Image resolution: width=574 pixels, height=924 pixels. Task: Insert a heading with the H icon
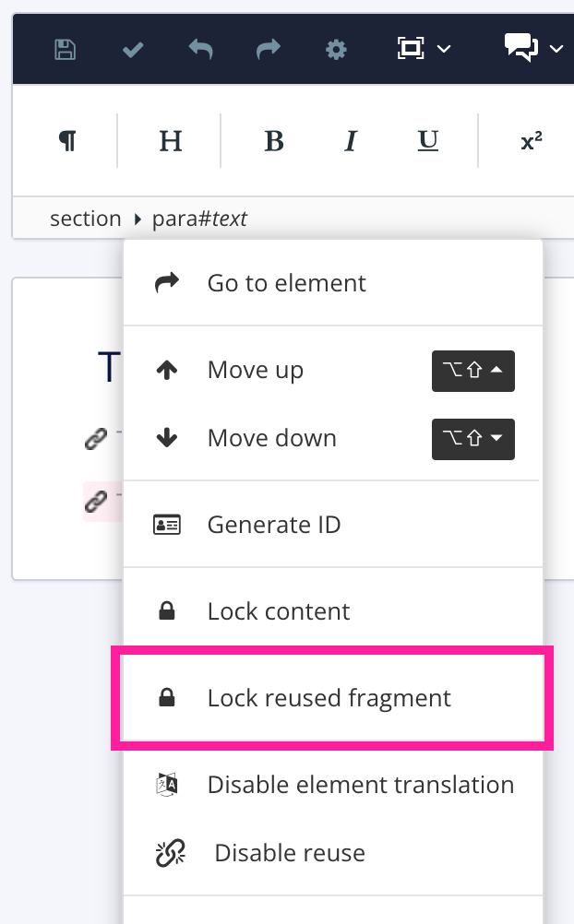point(170,139)
